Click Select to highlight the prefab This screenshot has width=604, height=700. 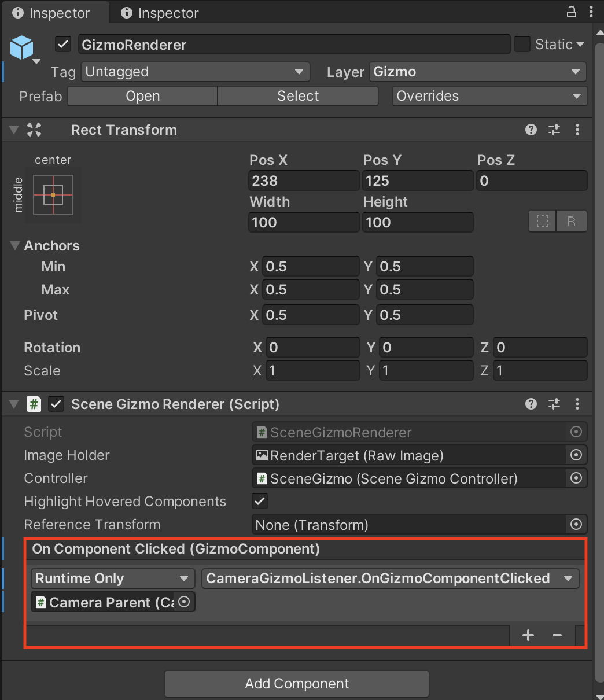tap(297, 96)
